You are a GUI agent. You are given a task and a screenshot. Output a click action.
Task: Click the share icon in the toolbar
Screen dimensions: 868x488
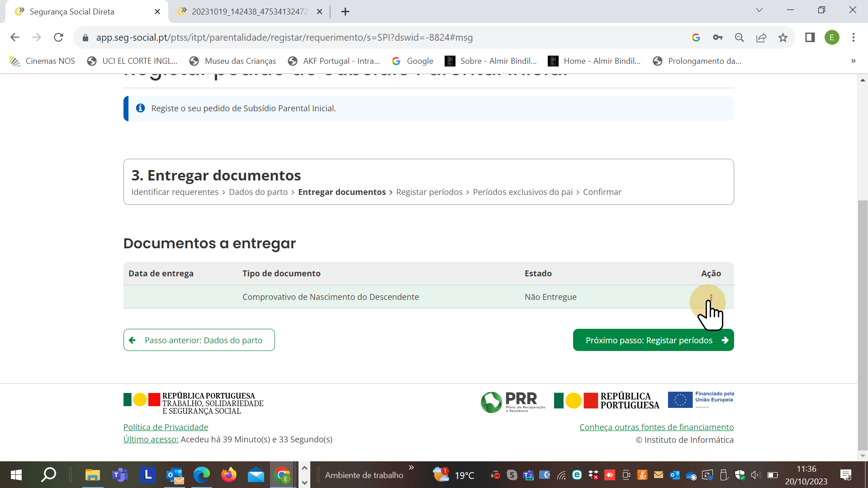762,38
